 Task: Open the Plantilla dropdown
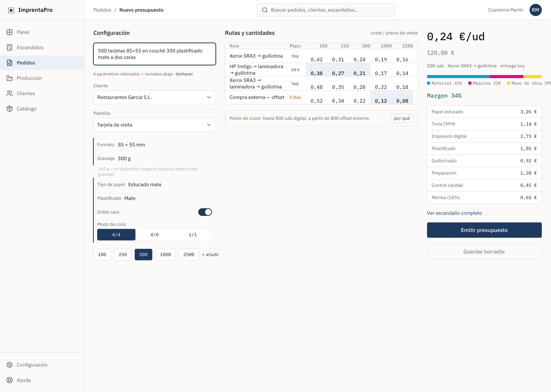coord(155,125)
